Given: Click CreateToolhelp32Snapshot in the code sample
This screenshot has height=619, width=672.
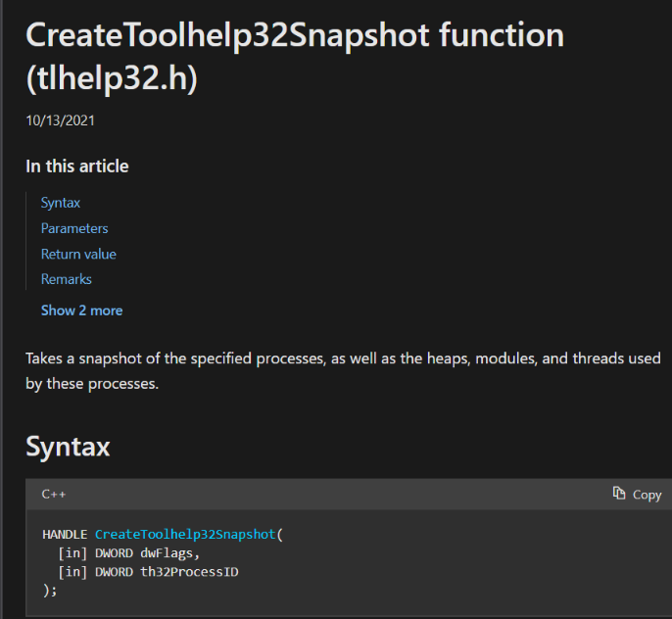Looking at the screenshot, I should click(185, 535).
